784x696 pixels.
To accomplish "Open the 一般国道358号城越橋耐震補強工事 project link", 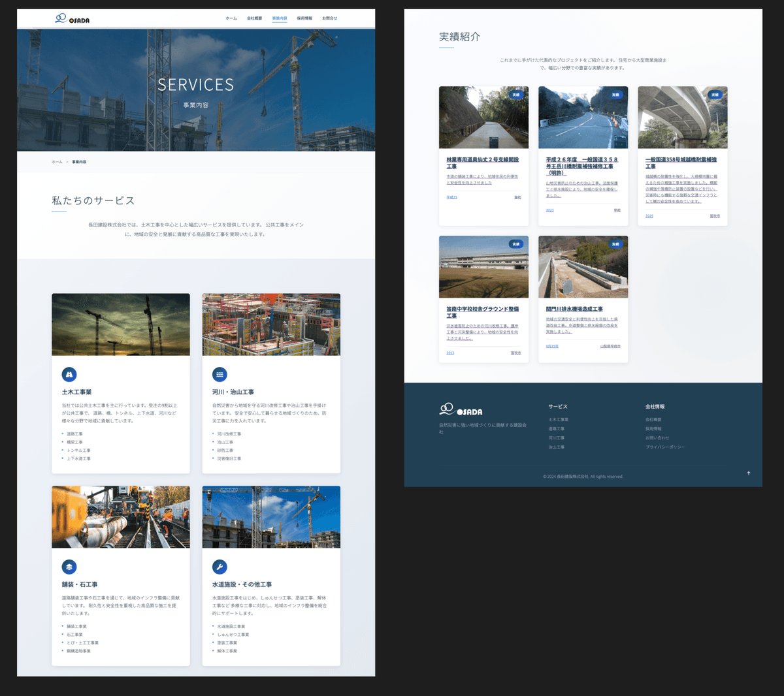I will (x=681, y=163).
